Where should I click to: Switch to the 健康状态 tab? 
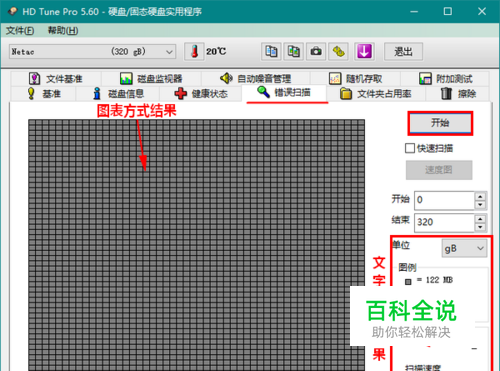(201, 94)
